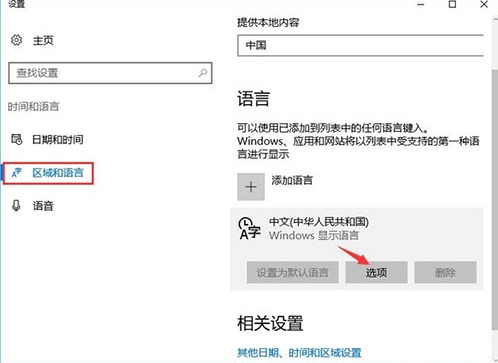
Task: Click the 提供本地内容 label
Action: pos(268,22)
